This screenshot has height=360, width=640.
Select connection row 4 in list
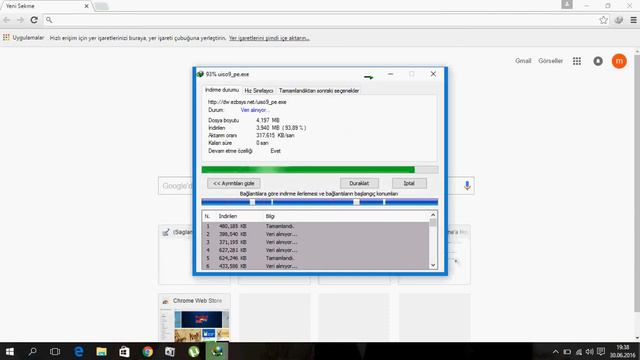316,250
